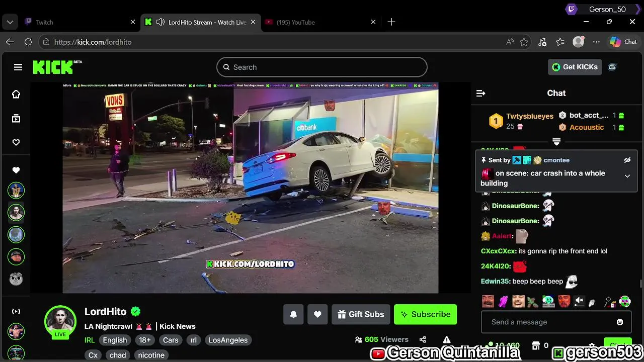Image resolution: width=644 pixels, height=362 pixels.
Task: Open Edwin35's chat username
Action: 496,281
